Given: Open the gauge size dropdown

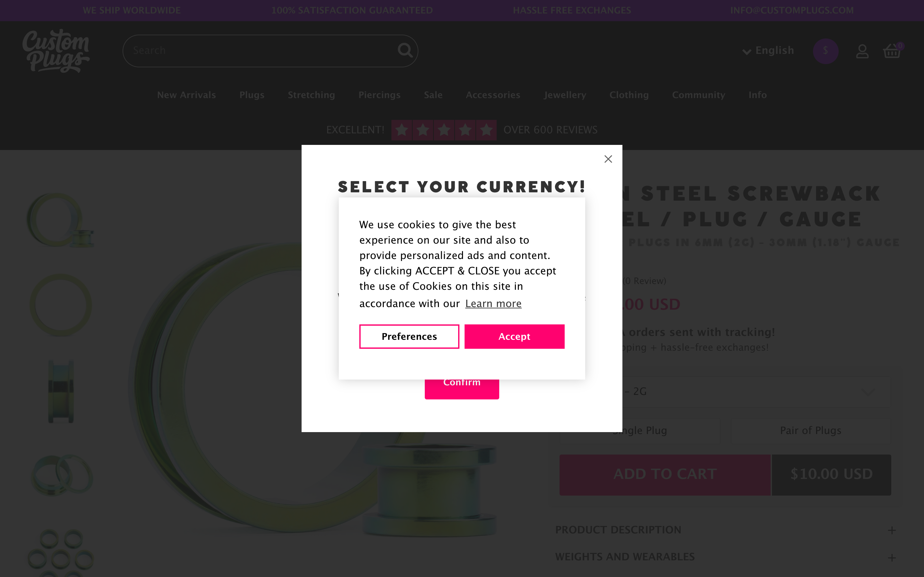Looking at the screenshot, I should (x=756, y=391).
